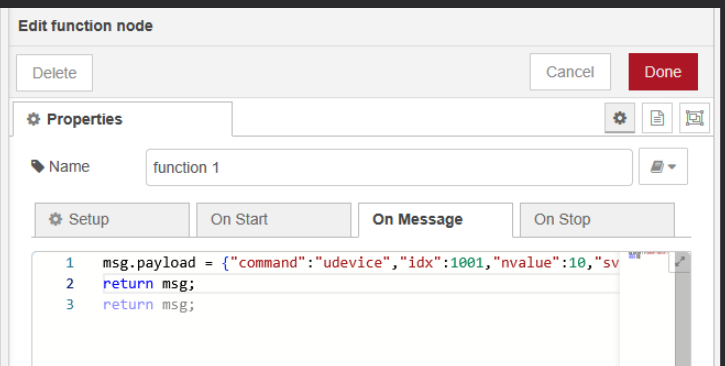Screen dimensions: 725x366
Task: Click the tag icon beside Name
Action: (37, 166)
